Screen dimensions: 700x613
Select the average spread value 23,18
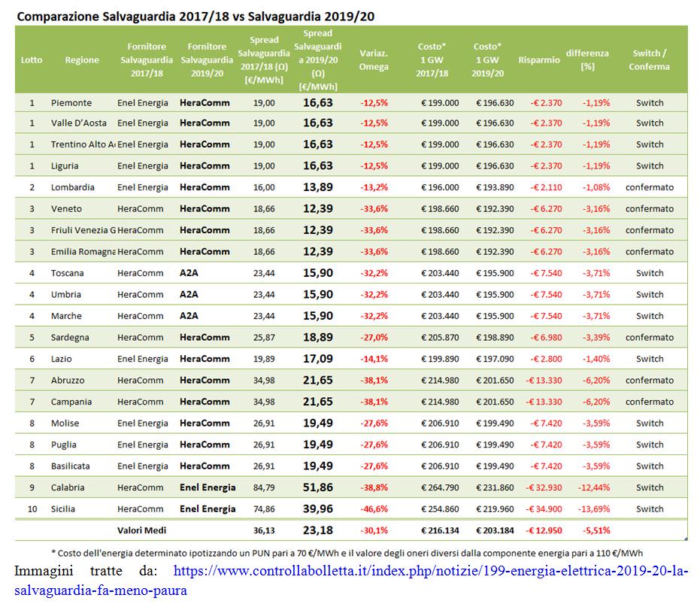pos(317,530)
